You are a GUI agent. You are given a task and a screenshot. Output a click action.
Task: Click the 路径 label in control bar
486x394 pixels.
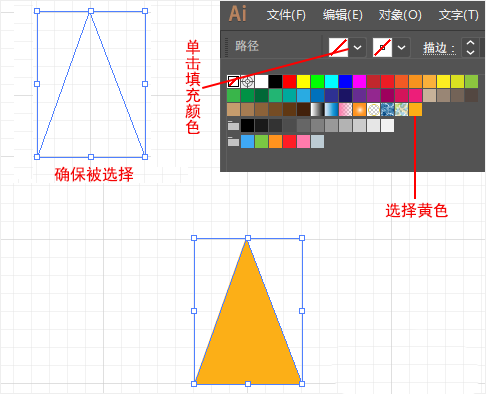pyautogui.click(x=247, y=46)
